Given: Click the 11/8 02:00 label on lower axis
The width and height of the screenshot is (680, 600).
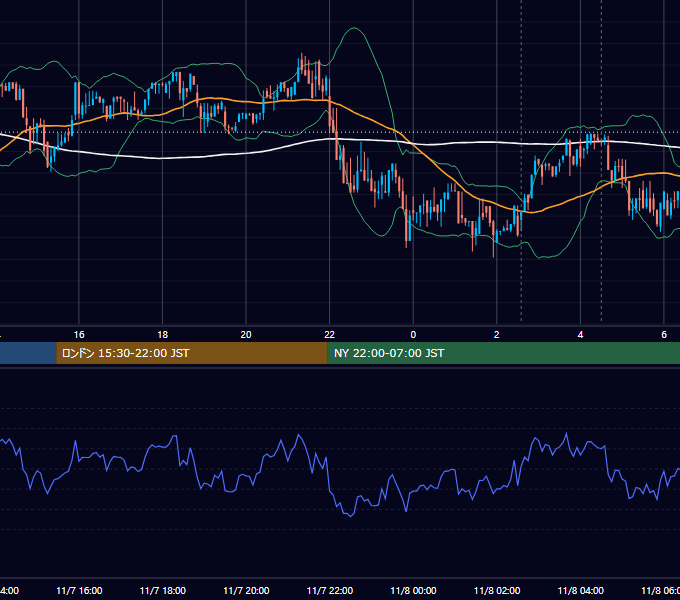Looking at the screenshot, I should coord(497,591).
